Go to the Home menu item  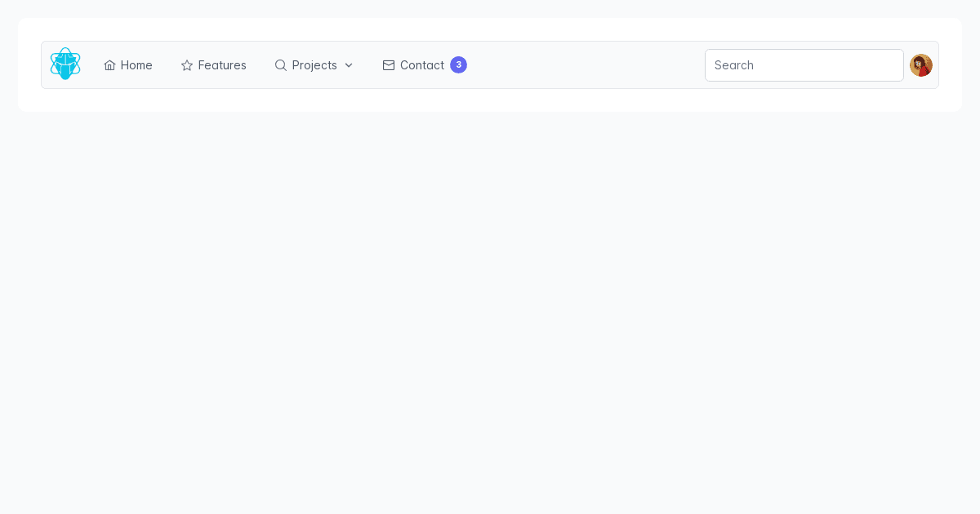128,65
